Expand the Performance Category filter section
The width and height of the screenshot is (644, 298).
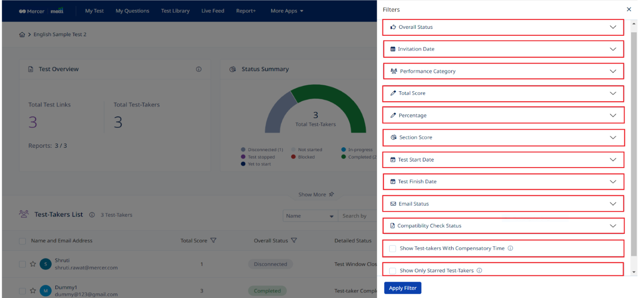[503, 71]
